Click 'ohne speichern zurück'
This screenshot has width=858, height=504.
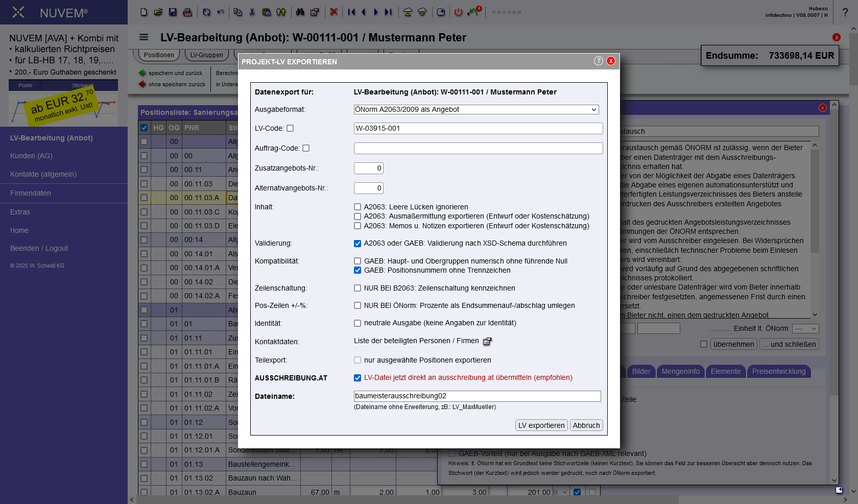[172, 84]
